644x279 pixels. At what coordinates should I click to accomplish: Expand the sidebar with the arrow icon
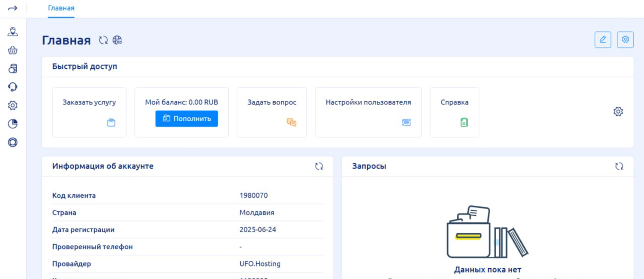[x=12, y=8]
